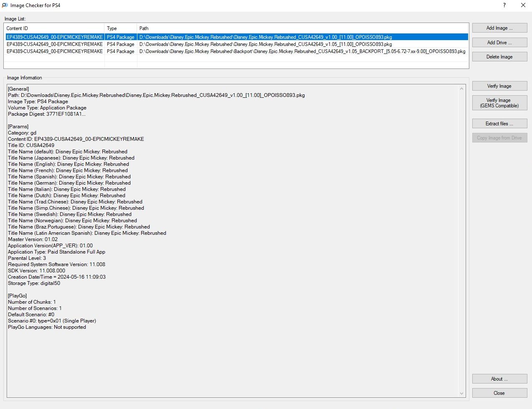Click Volume Type: Application Package line
This screenshot has height=409, width=532.
click(47, 108)
